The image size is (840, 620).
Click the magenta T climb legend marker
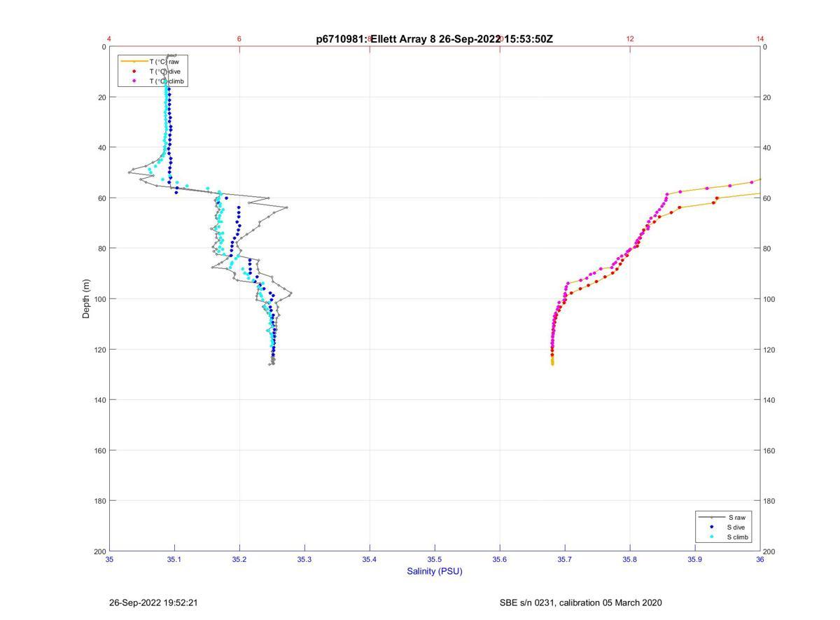(134, 81)
